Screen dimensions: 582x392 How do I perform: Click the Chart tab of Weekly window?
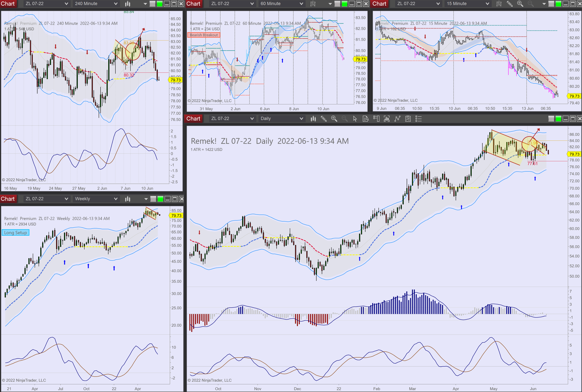8,199
